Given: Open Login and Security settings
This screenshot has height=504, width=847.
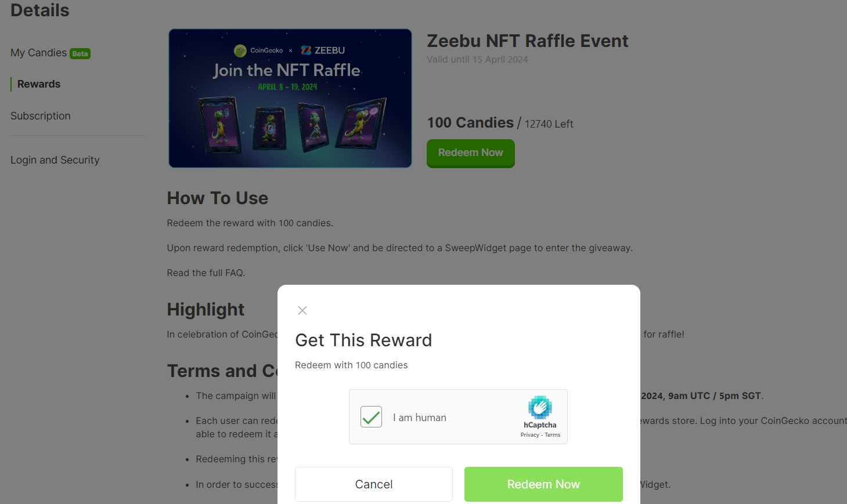Looking at the screenshot, I should tap(55, 160).
